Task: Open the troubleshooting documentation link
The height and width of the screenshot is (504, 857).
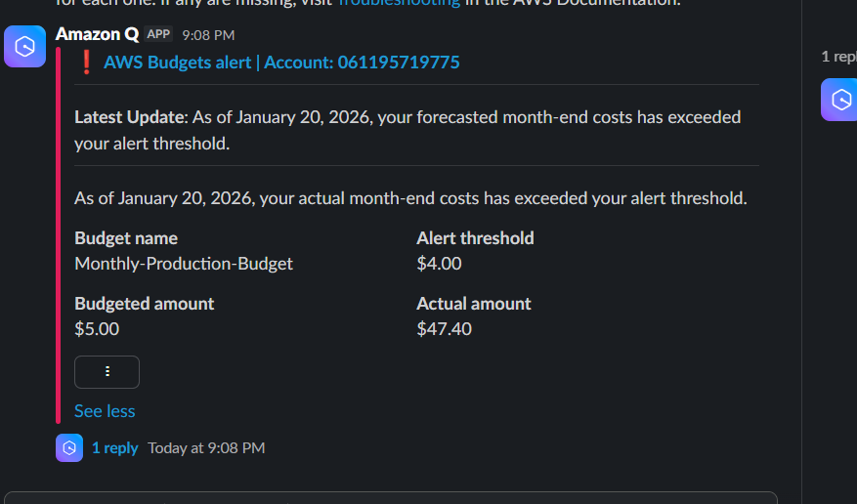Action: pyautogui.click(x=399, y=3)
